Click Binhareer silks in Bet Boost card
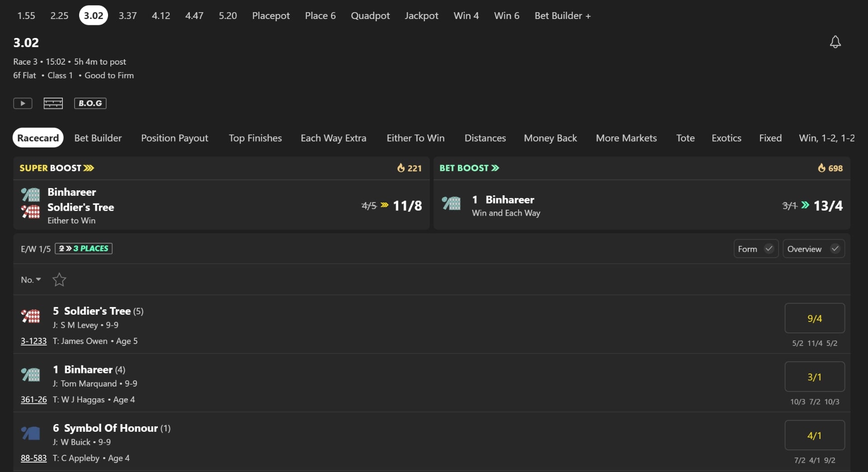868x472 pixels. click(451, 203)
